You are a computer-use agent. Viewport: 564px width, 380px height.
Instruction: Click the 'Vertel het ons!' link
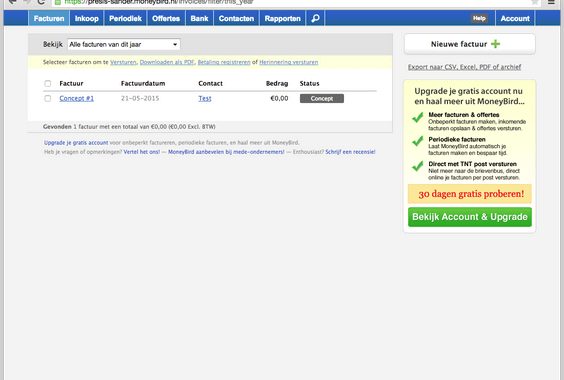[142, 152]
